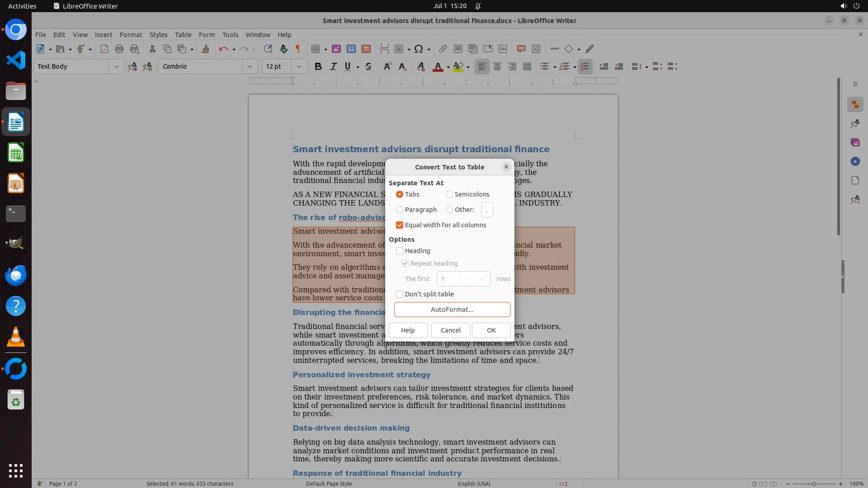Click the Justified alignment icon
Screen dimensions: 868x488
click(527, 66)
